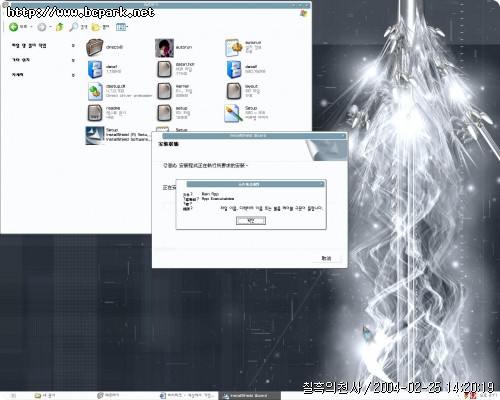Click the Cancel button in InstallShield Wizard

pos(326,258)
